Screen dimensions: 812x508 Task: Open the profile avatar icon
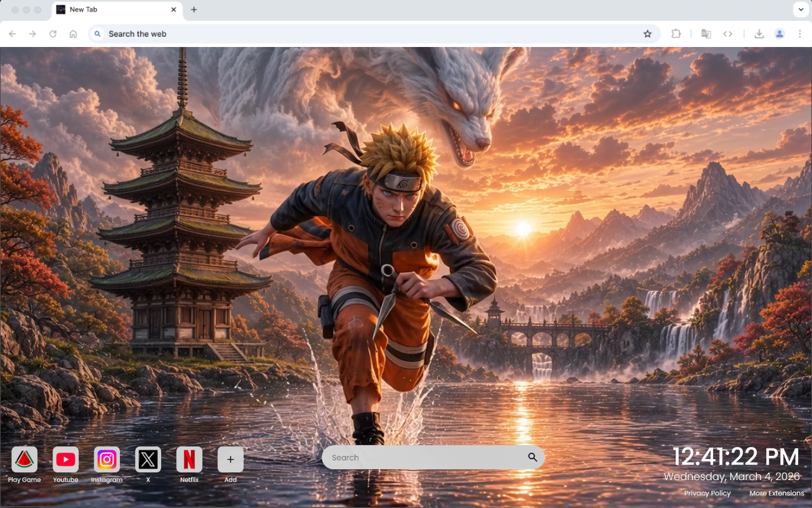pyautogui.click(x=780, y=34)
